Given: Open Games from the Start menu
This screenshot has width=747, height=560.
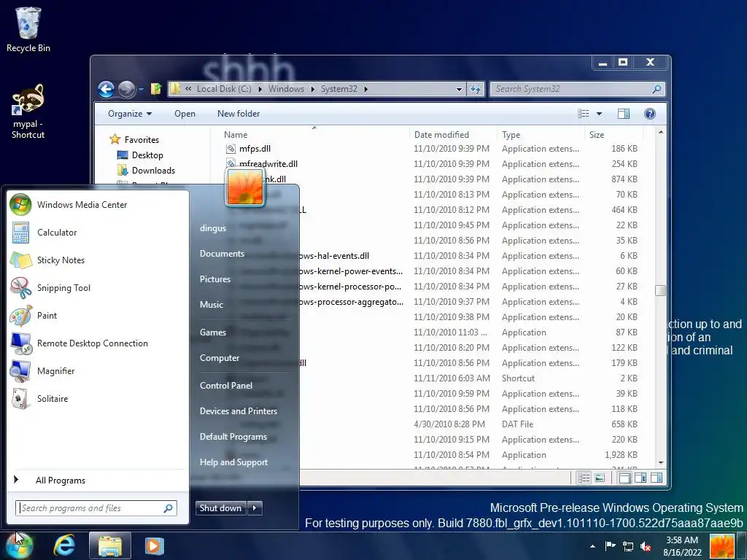Looking at the screenshot, I should click(x=212, y=332).
